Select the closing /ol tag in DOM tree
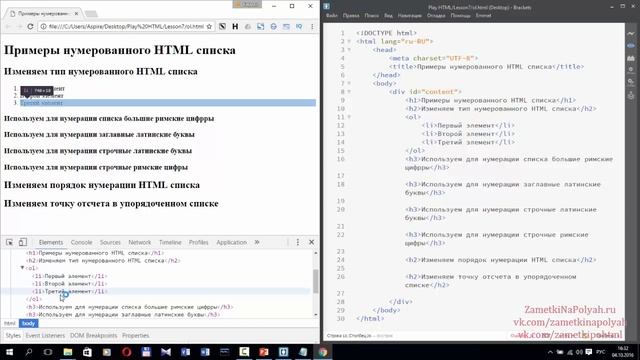640x360 pixels. [x=34, y=299]
